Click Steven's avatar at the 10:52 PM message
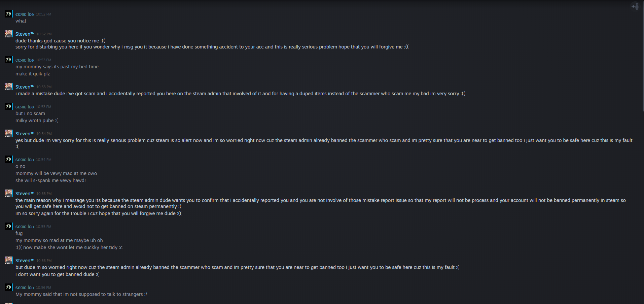Screen dimensions: 644x304 (x=8, y=34)
